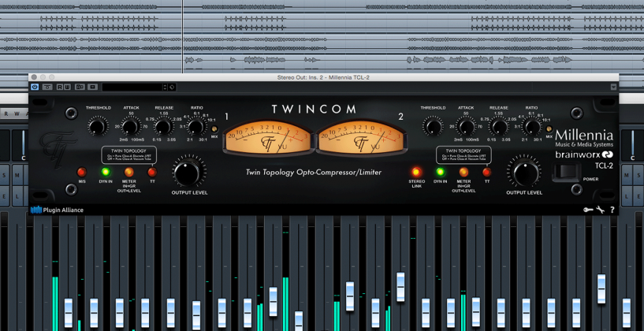Image resolution: width=644 pixels, height=331 pixels.
Task: Toggle the channel 1 M/S button
Action: pos(81,172)
